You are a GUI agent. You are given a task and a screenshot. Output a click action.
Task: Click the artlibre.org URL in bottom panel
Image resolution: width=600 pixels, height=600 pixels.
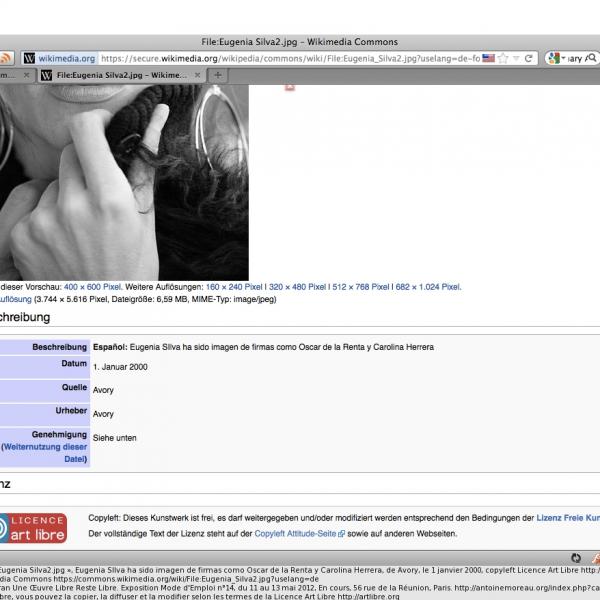(x=368, y=596)
